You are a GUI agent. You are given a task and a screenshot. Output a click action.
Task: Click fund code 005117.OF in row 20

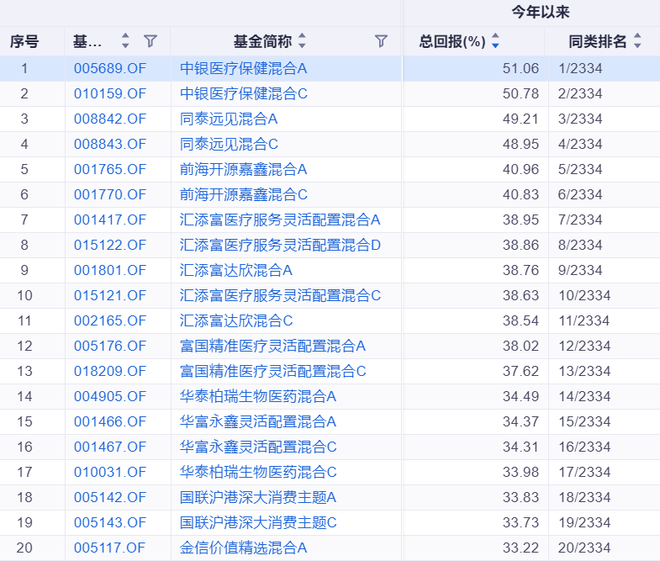pos(110,547)
